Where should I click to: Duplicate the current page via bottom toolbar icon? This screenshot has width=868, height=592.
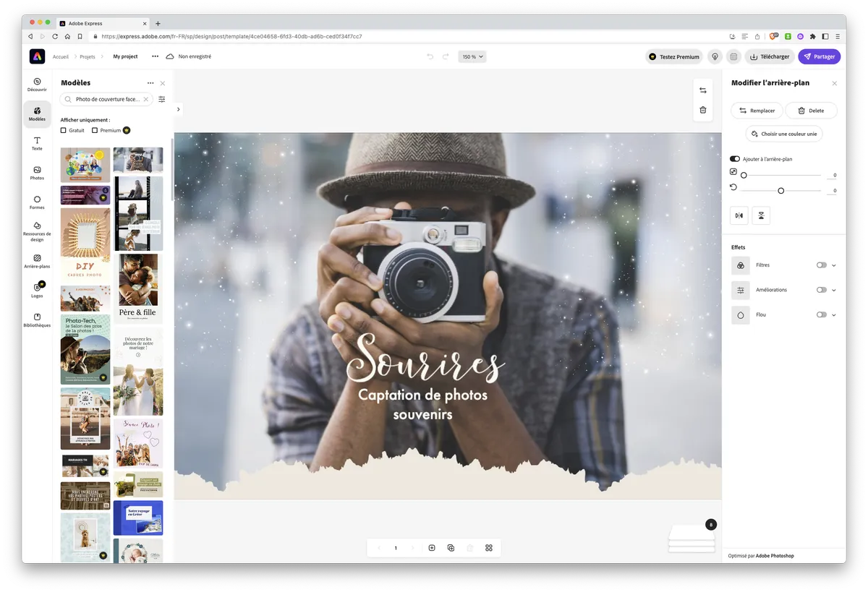pyautogui.click(x=451, y=548)
